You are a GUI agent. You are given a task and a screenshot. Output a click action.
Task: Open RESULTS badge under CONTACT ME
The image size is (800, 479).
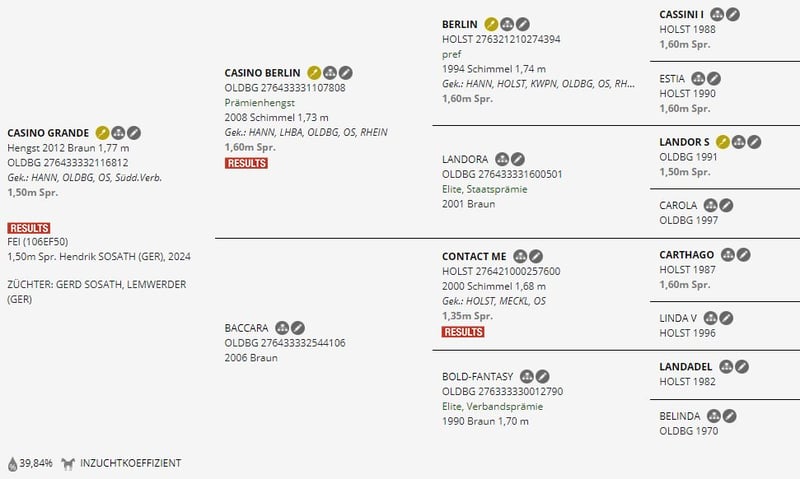[x=463, y=332]
